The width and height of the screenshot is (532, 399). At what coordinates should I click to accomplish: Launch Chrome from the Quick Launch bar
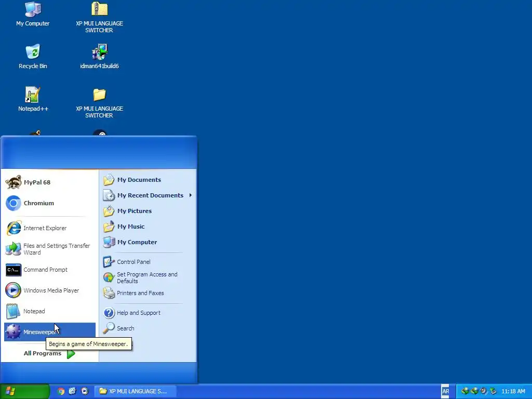coord(61,391)
